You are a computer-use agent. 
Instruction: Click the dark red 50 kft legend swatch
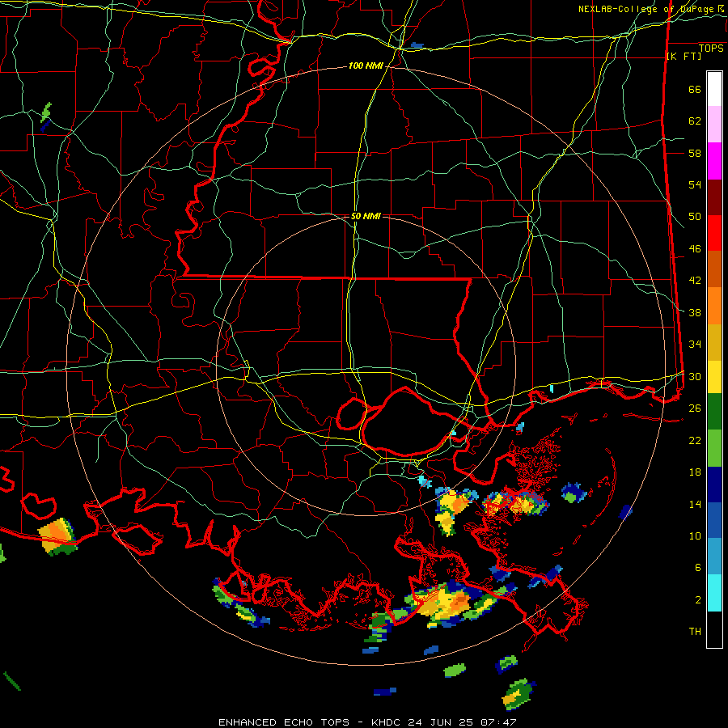[x=714, y=197]
